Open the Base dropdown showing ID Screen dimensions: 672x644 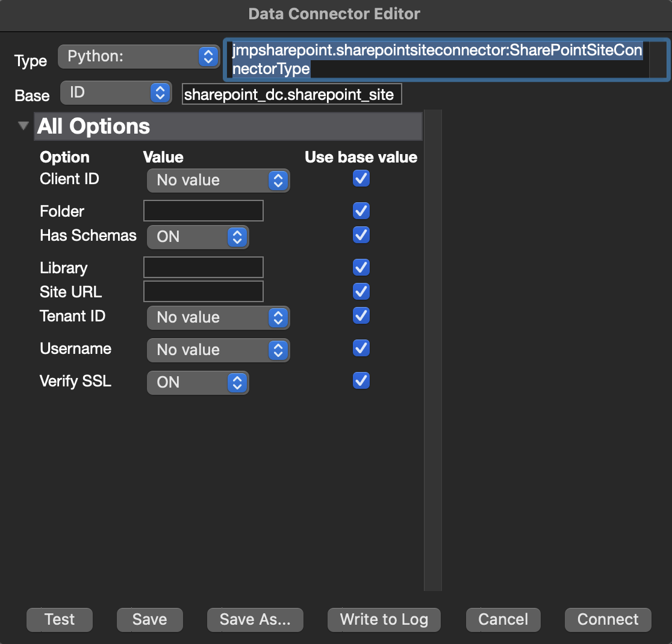pos(116,93)
